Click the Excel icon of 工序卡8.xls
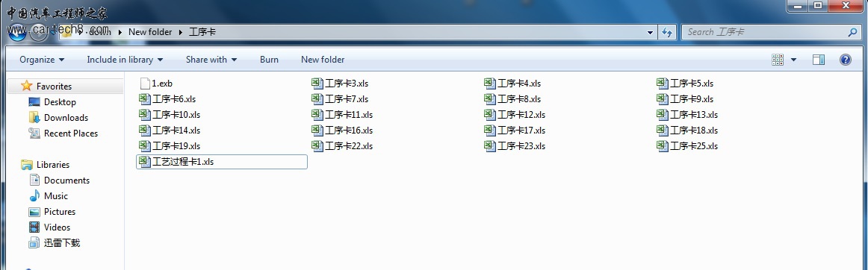The height and width of the screenshot is (270, 868). [490, 99]
